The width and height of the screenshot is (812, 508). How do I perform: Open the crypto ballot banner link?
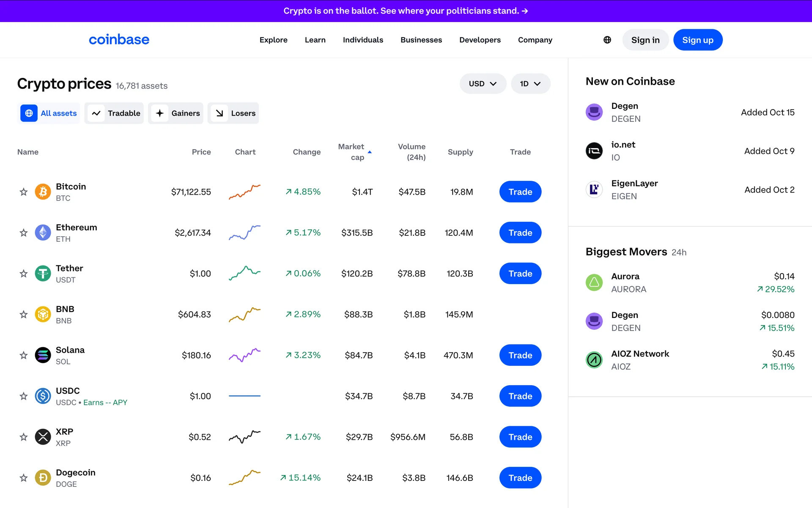(x=406, y=11)
